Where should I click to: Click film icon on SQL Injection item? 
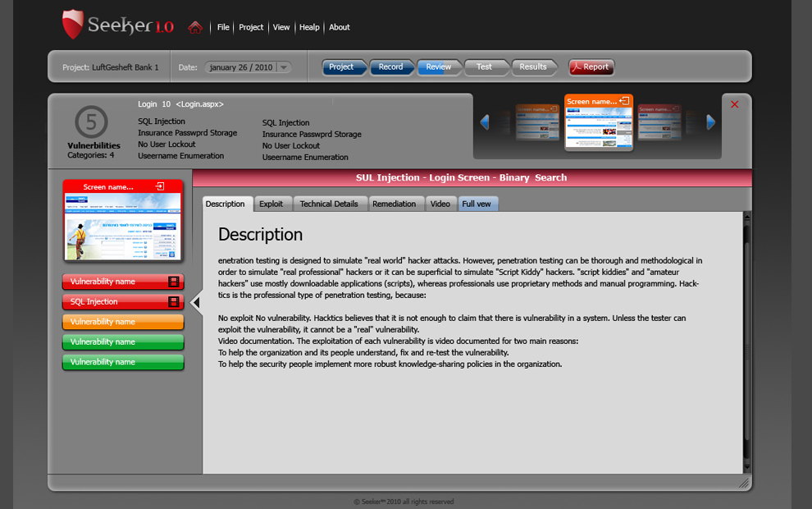click(173, 302)
